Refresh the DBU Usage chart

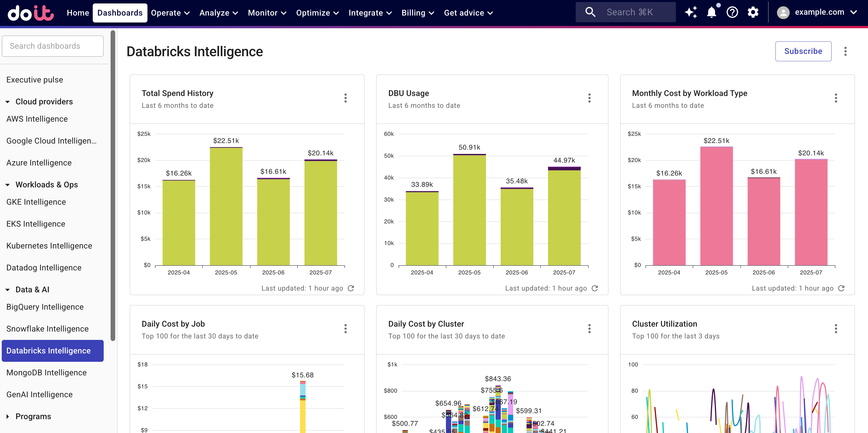[x=595, y=288]
